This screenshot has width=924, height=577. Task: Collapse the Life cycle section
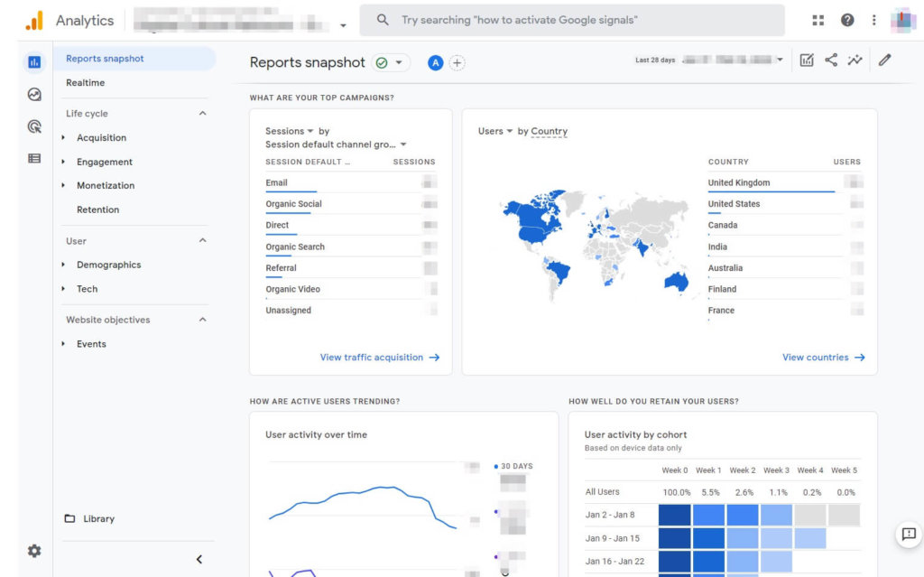(x=200, y=113)
